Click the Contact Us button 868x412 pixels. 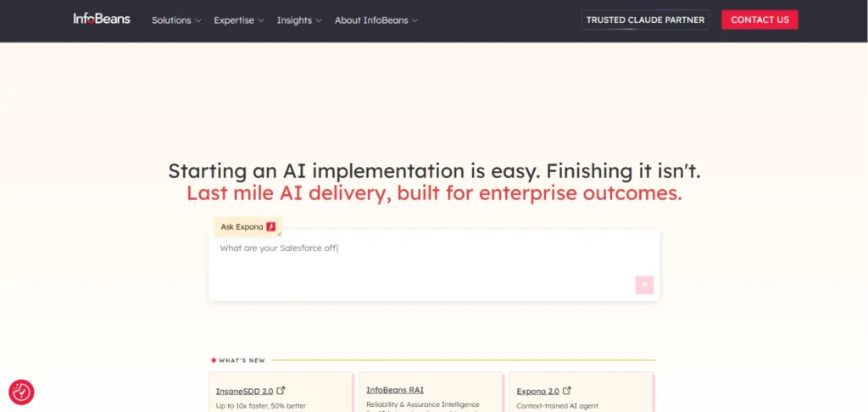(x=759, y=20)
